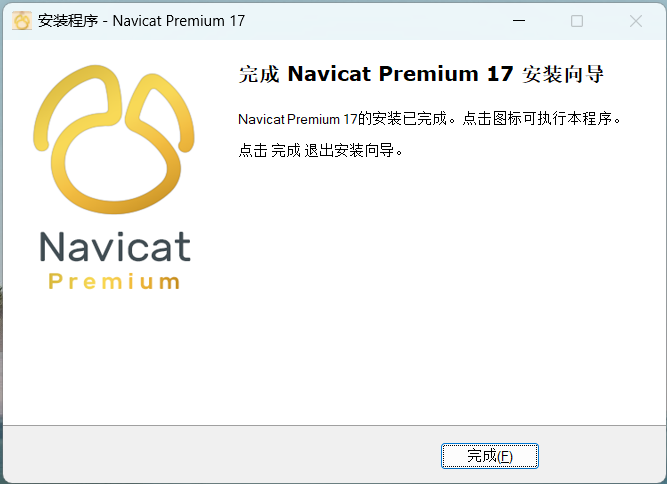Click the bold Navicat Premium 17 heading text
The image size is (667, 484).
pyautogui.click(x=400, y=74)
